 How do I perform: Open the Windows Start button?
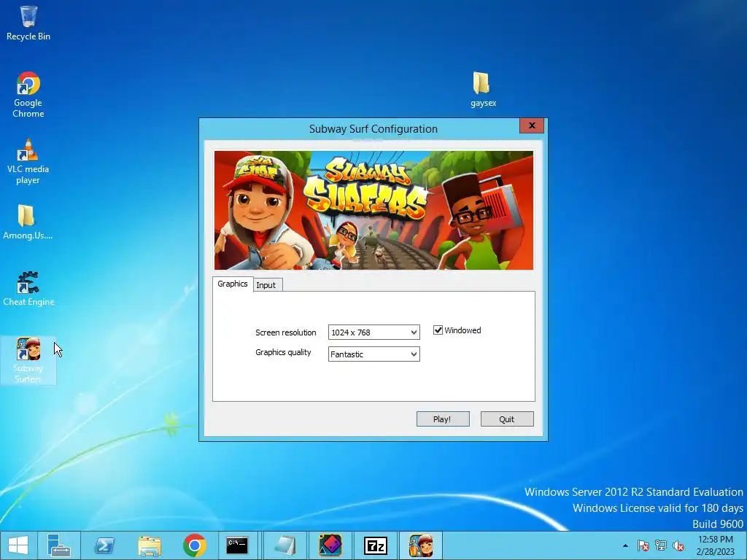[x=18, y=545]
